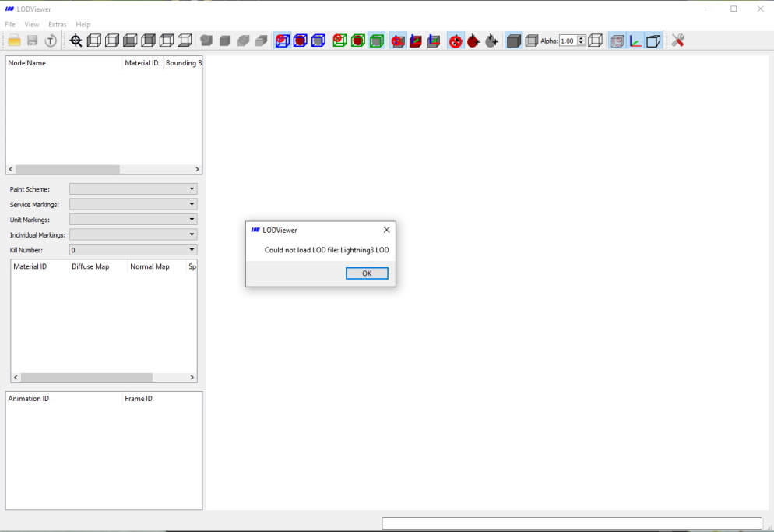Toggle the solid dark gray cube button
The width and height of the screenshot is (774, 532).
point(513,41)
